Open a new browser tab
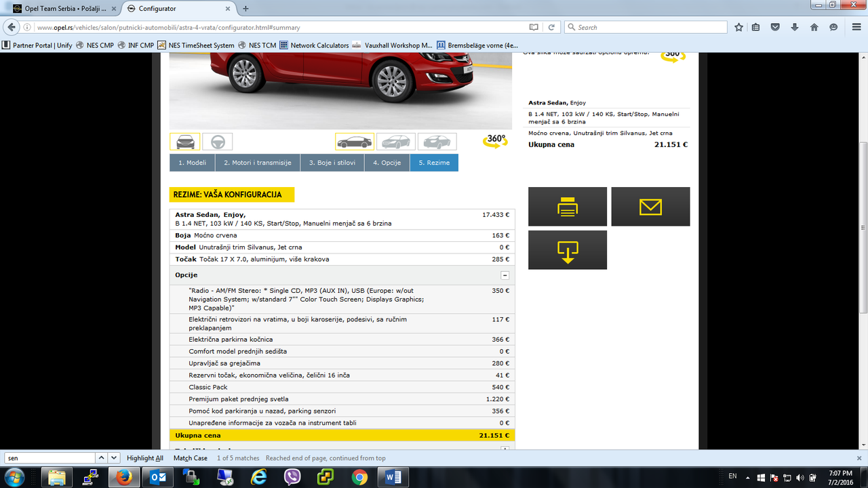Viewport: 868px width, 488px height. tap(245, 8)
